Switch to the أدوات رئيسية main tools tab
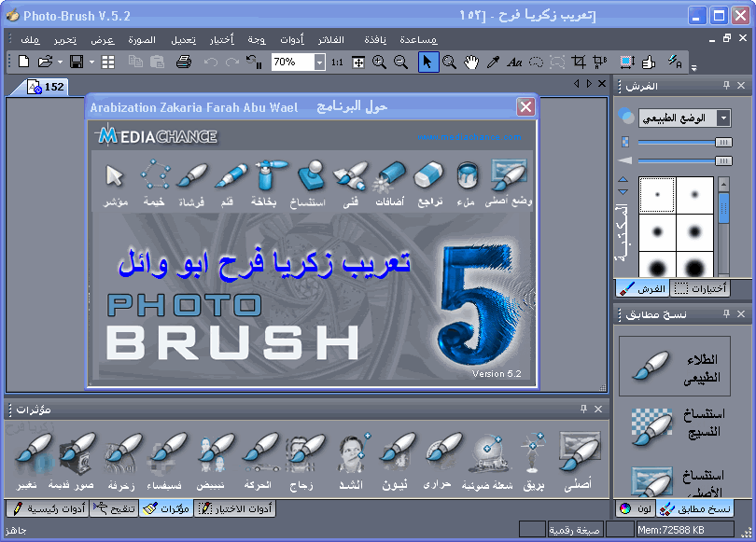The height and width of the screenshot is (542, 756). point(49,508)
